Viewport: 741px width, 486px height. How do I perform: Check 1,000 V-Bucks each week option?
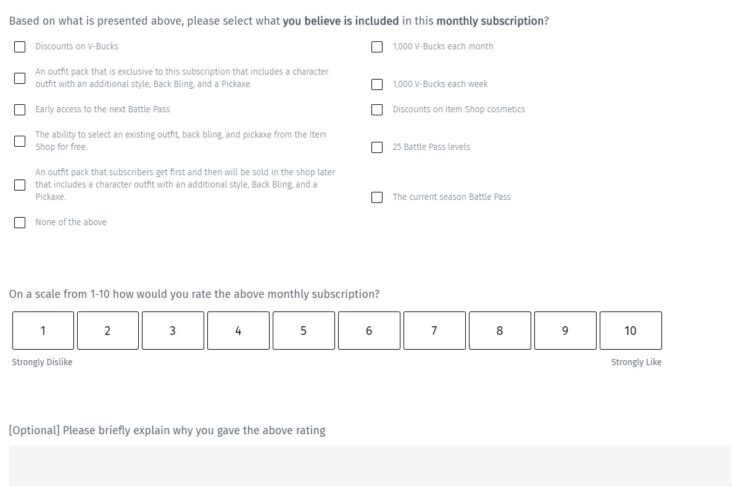click(x=377, y=85)
